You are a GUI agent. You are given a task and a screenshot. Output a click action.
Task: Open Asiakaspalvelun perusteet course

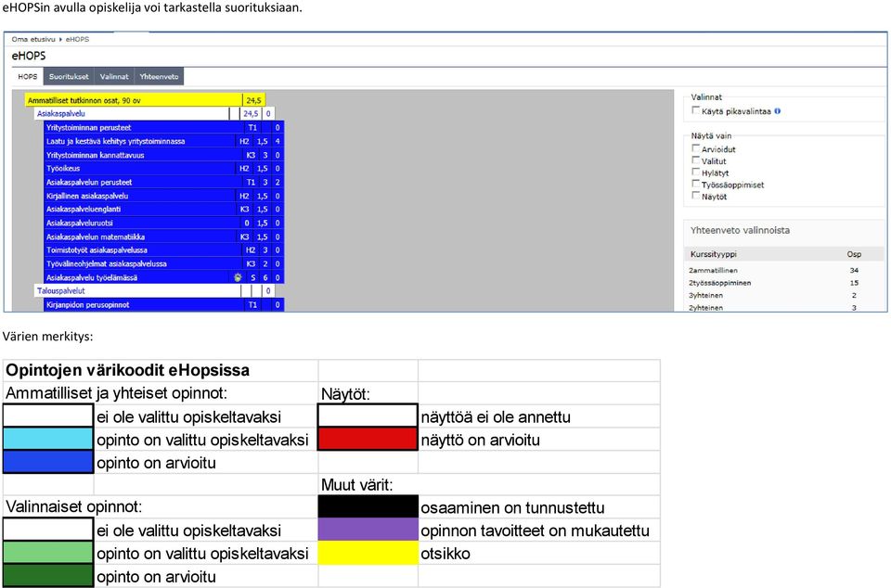click(164, 182)
